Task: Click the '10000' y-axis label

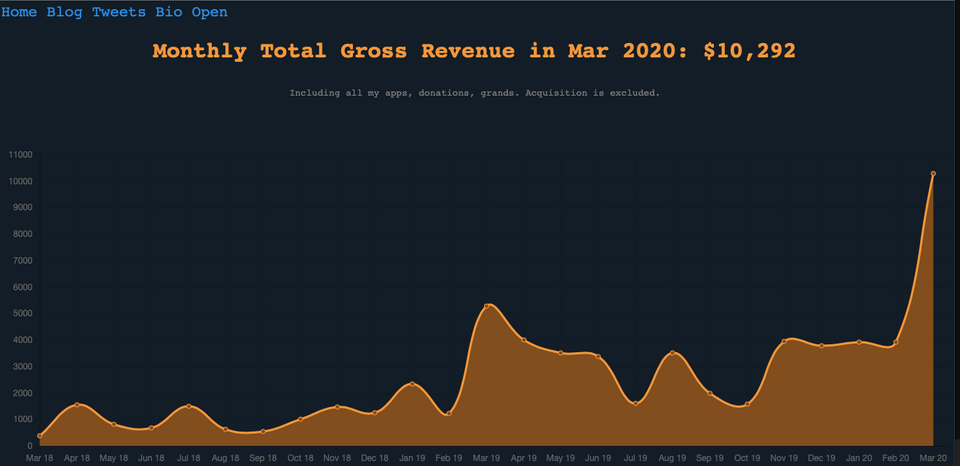Action: point(20,182)
